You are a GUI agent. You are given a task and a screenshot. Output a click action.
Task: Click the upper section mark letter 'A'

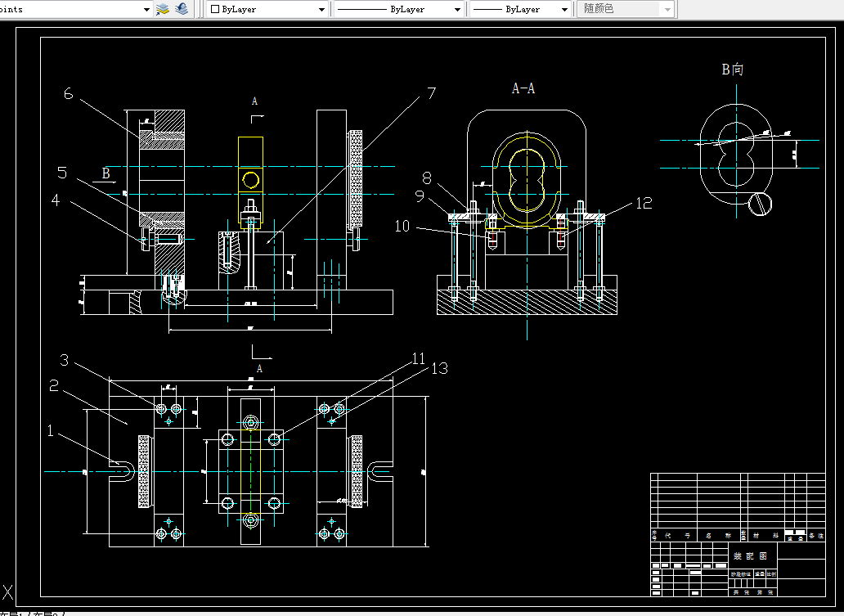point(254,101)
